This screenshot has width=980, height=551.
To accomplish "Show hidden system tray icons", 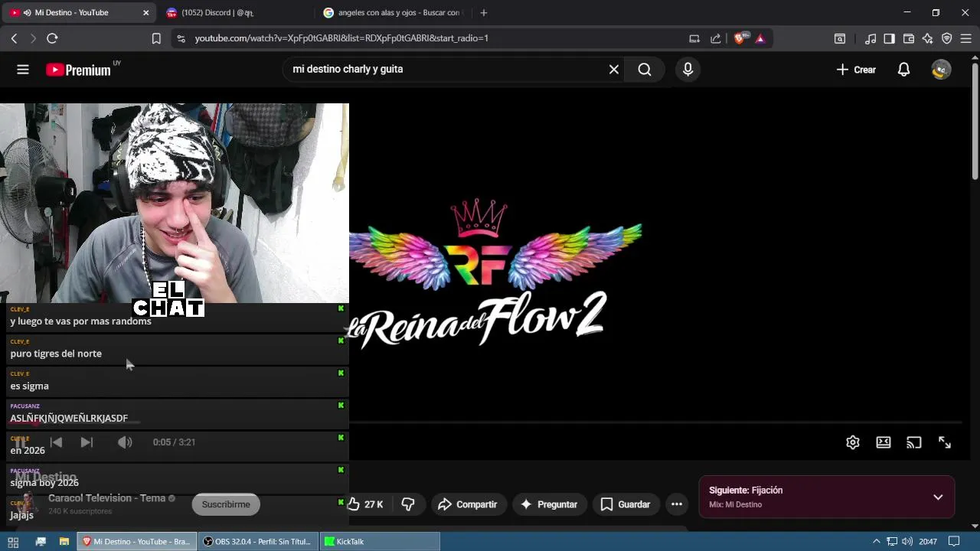I will (x=877, y=542).
